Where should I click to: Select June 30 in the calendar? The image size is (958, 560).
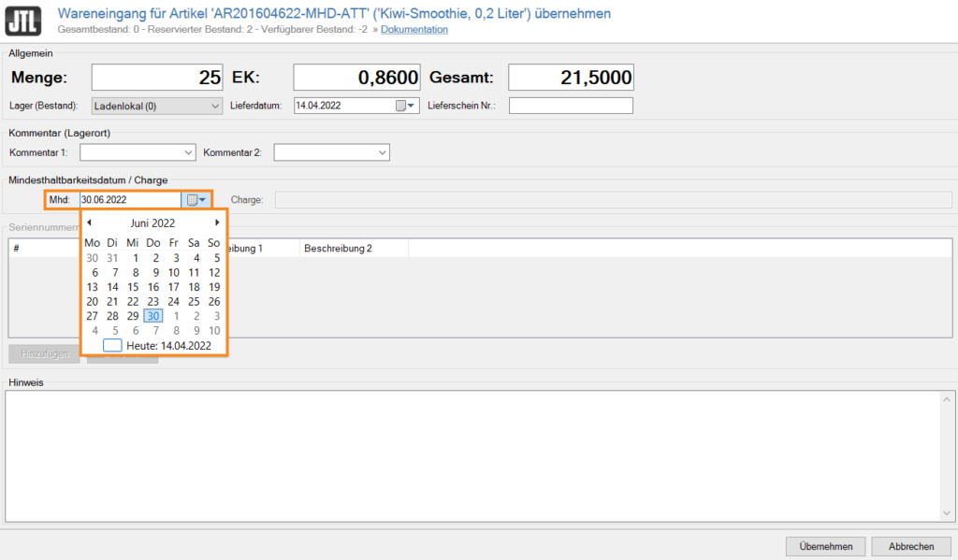point(153,316)
